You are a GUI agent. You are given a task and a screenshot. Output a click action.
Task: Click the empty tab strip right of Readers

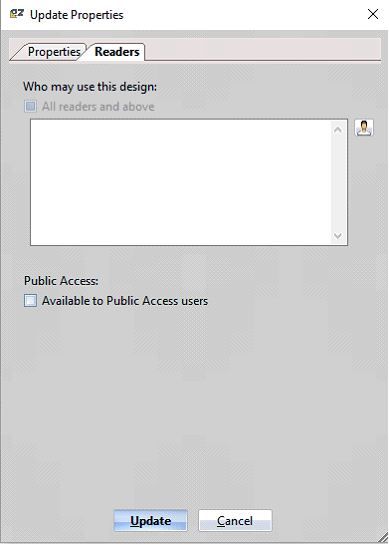click(x=262, y=50)
